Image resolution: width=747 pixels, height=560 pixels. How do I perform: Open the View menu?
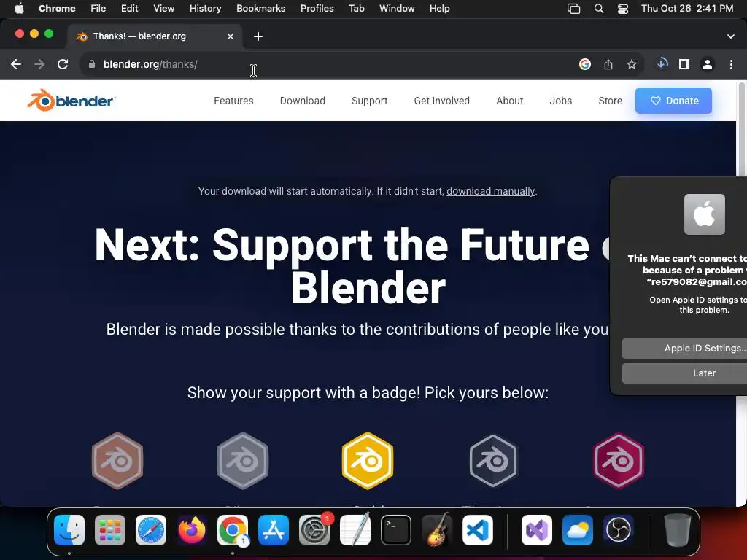pos(164,9)
